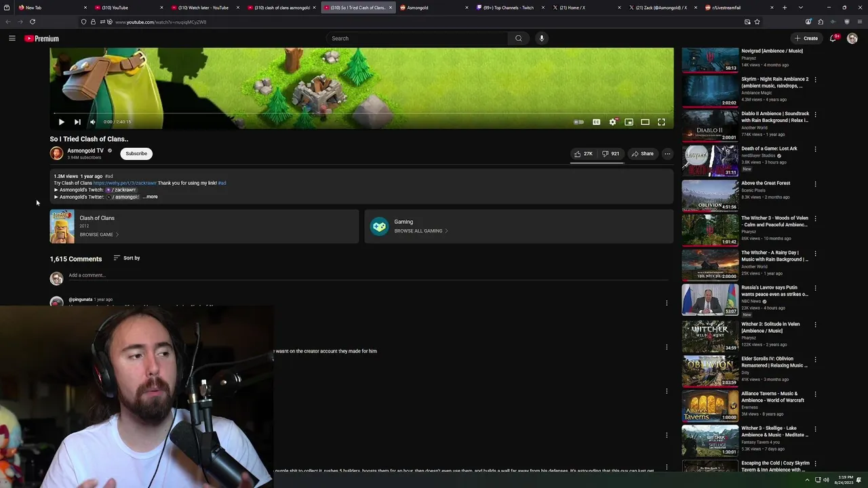Skip to next video in player
This screenshot has width=868, height=488.
(77, 122)
